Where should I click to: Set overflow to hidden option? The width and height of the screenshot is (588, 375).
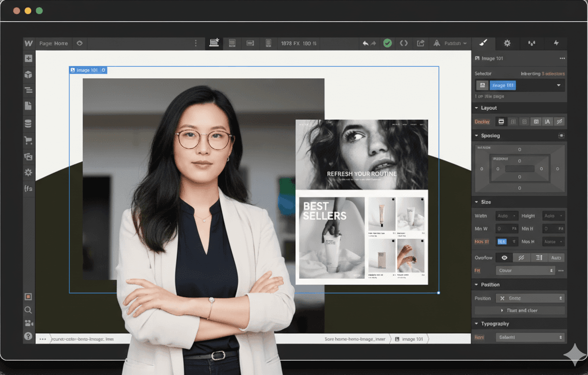pyautogui.click(x=521, y=258)
